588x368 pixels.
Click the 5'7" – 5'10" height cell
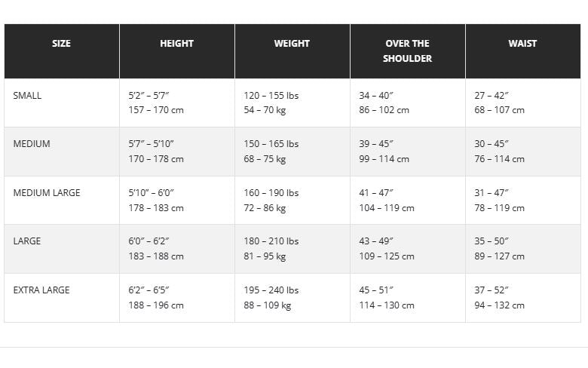pos(151,144)
